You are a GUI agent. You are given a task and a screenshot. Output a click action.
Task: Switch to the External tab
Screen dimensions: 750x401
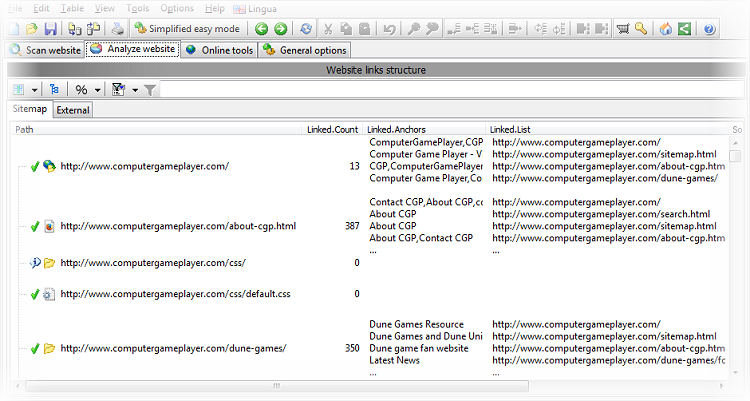coord(73,110)
